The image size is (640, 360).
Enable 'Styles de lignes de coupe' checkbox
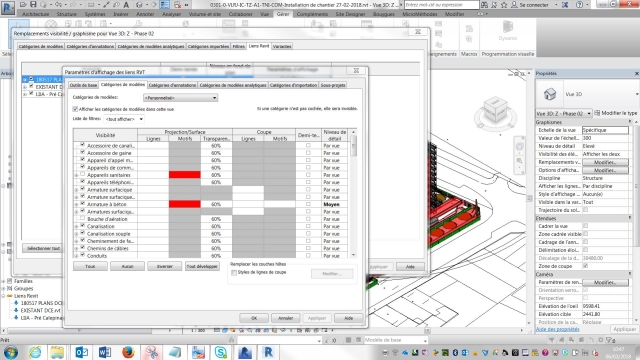[x=234, y=273]
